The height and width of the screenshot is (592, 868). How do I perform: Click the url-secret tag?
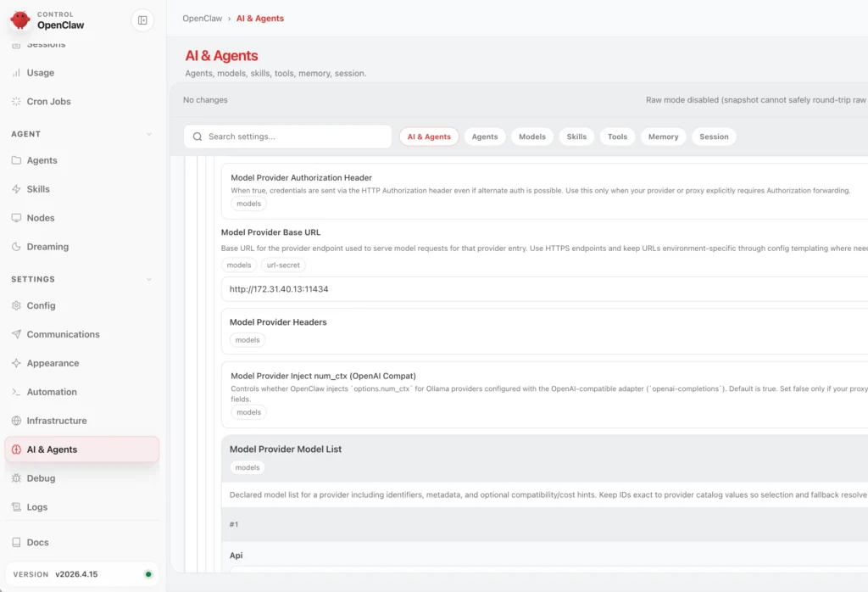coord(283,265)
